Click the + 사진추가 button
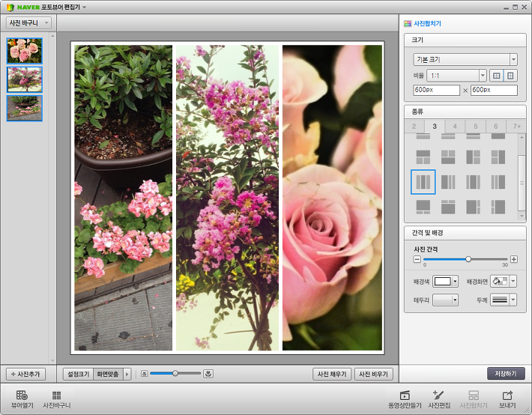The width and height of the screenshot is (532, 415). point(25,374)
